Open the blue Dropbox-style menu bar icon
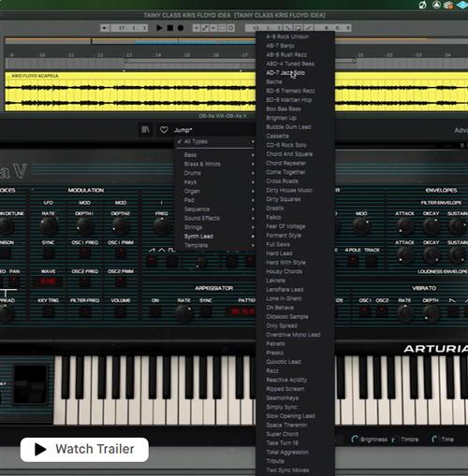Viewport: 468px width, 476px height. coord(462,5)
